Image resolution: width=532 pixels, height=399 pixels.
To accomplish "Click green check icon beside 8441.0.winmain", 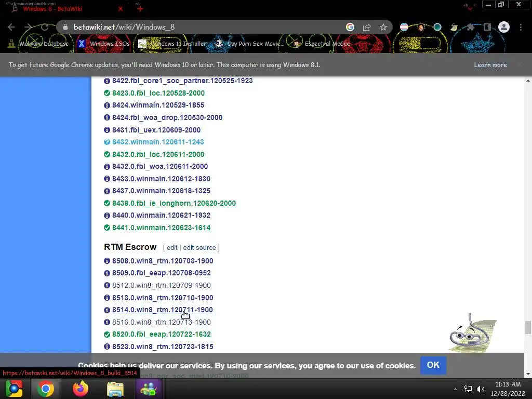I will [107, 228].
